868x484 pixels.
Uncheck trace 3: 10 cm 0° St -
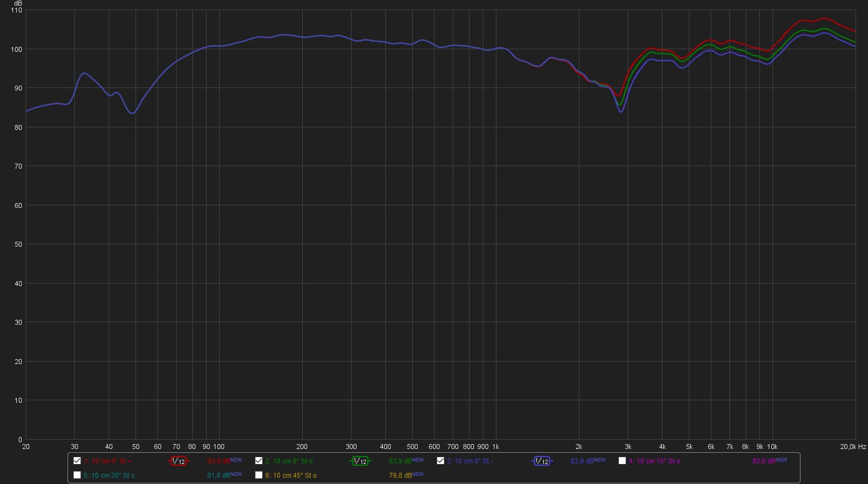441,461
